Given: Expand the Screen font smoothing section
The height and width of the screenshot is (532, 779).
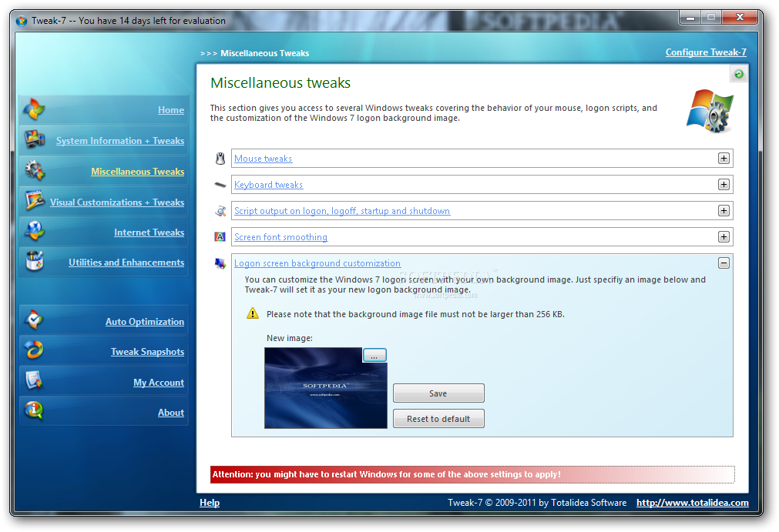Looking at the screenshot, I should coord(724,236).
